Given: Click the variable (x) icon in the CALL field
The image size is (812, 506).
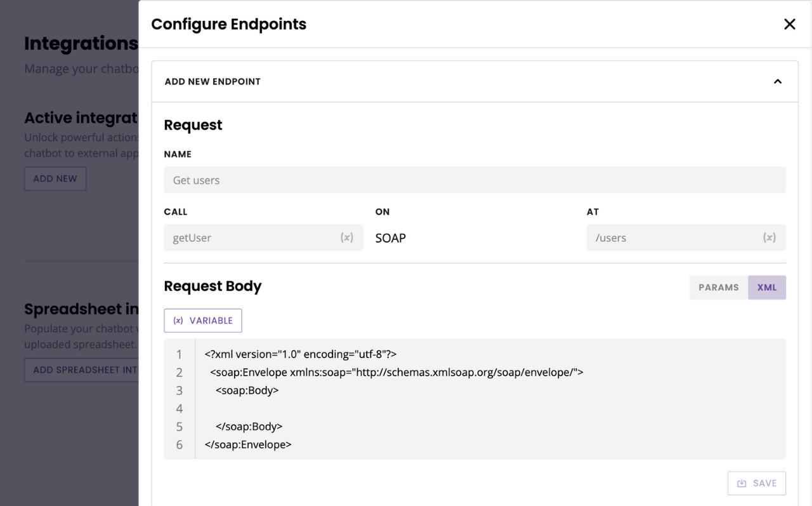Looking at the screenshot, I should point(346,237).
